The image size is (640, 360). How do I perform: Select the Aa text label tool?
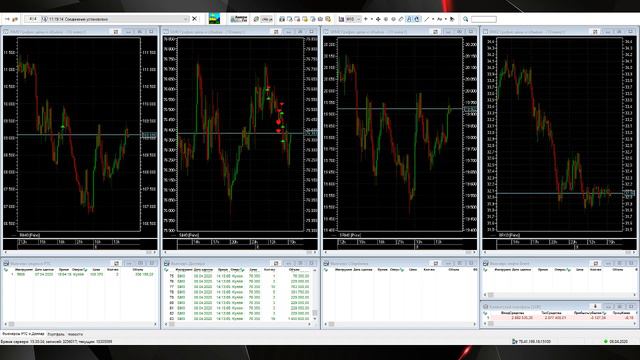click(x=440, y=19)
